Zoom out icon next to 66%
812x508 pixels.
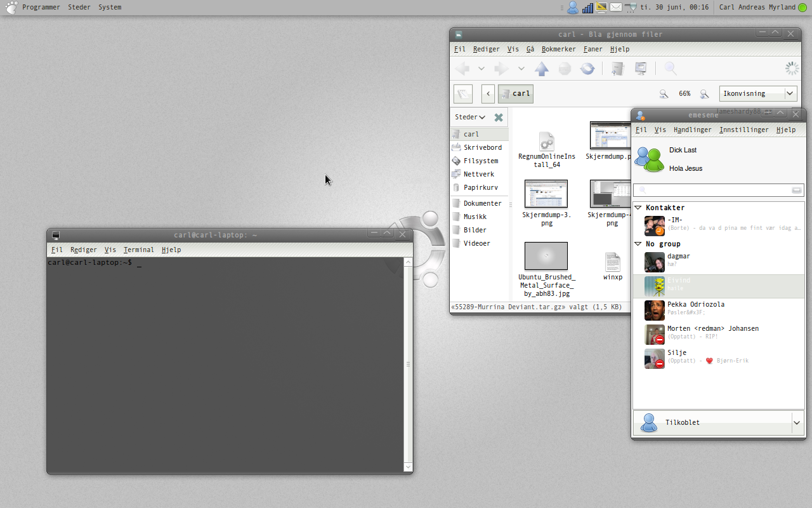664,94
